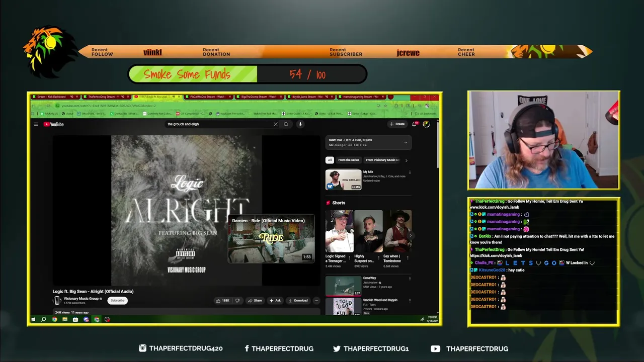Click the Logic Alright video player
The width and height of the screenshot is (644, 362).
186,210
